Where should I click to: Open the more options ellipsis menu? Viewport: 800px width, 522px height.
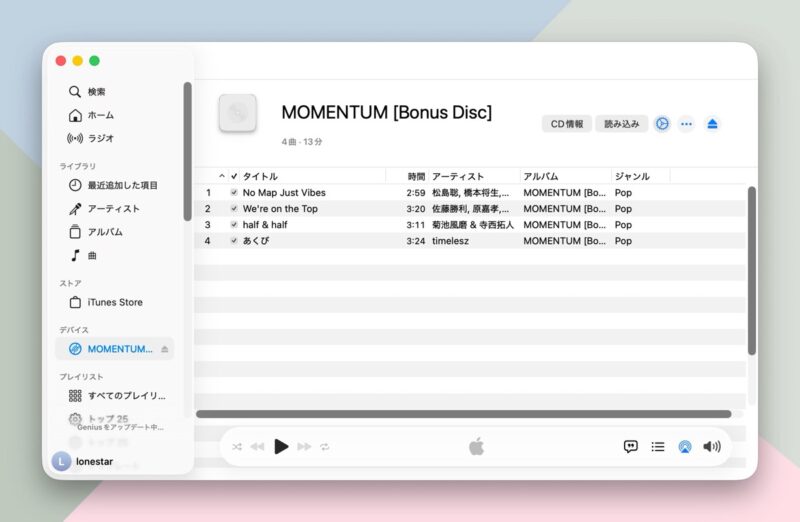[x=686, y=124]
